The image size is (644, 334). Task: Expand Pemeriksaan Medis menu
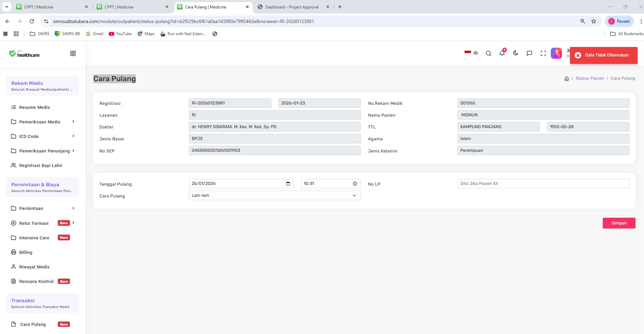[x=43, y=122]
